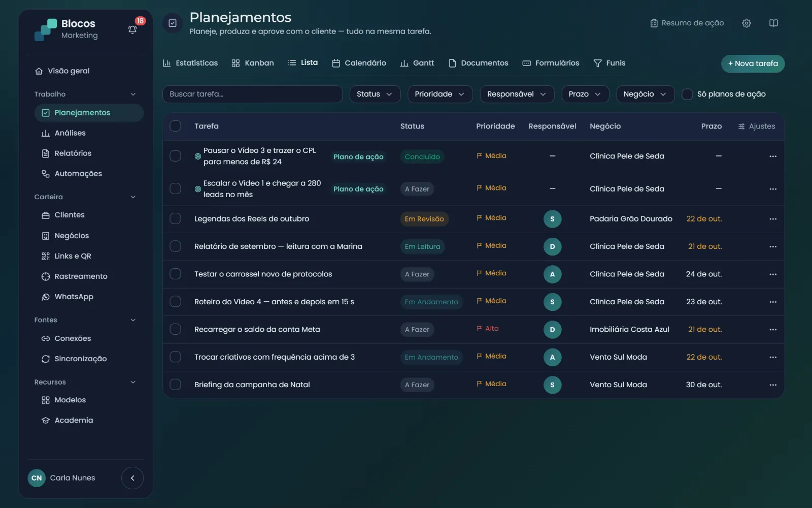Check the Relatório de setembro task

pyautogui.click(x=176, y=246)
